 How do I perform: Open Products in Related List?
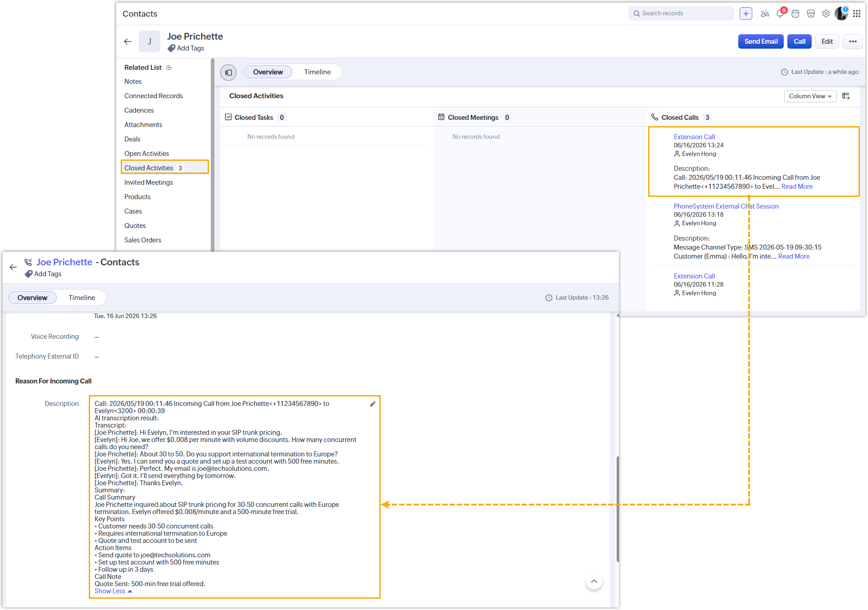(137, 197)
